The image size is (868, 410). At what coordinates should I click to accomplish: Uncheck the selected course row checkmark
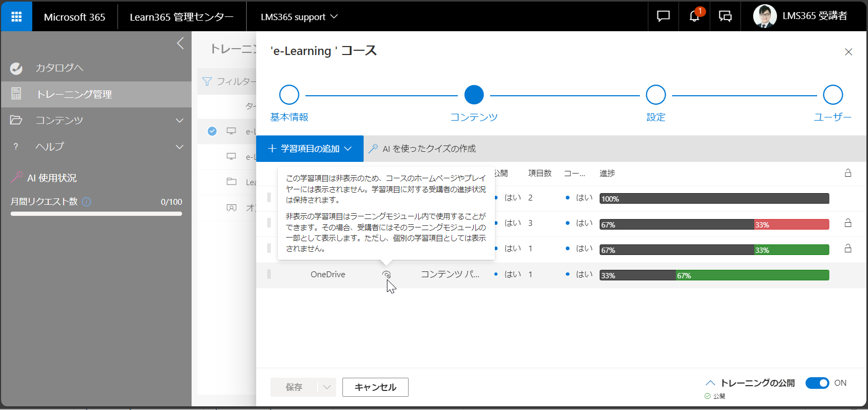[212, 131]
